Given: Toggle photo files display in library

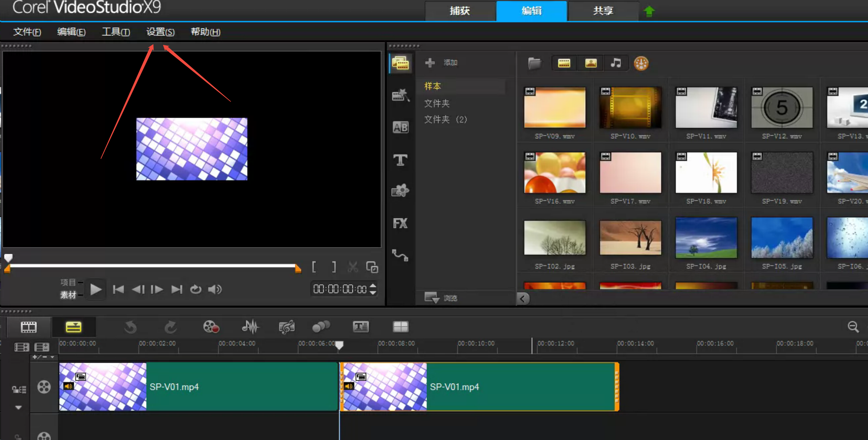Looking at the screenshot, I should click(x=591, y=63).
